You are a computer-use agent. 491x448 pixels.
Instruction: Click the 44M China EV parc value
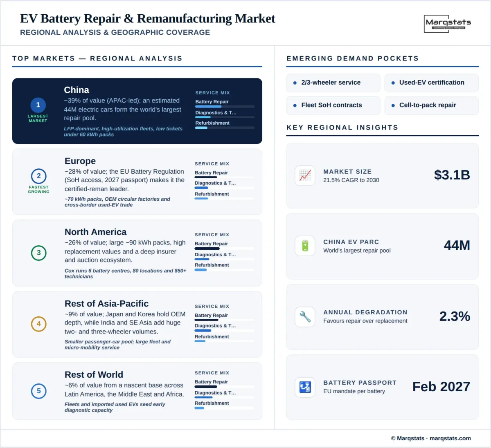pos(457,245)
